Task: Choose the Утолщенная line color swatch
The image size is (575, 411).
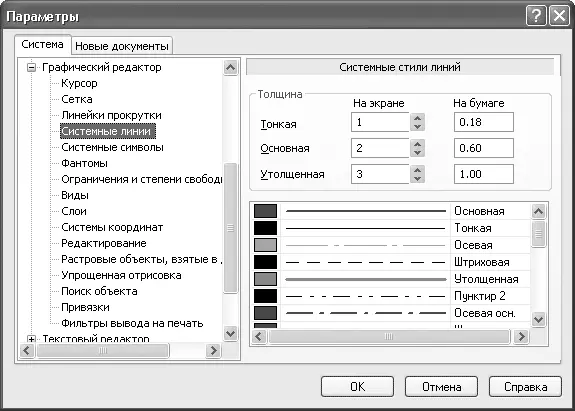Action: [x=265, y=279]
